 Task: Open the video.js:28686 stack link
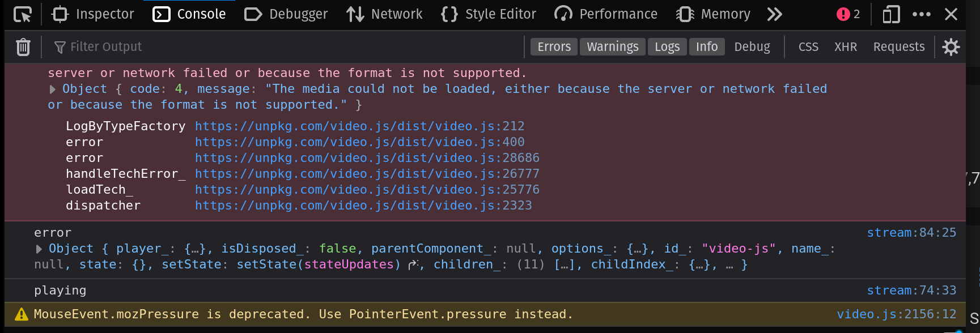(x=367, y=158)
